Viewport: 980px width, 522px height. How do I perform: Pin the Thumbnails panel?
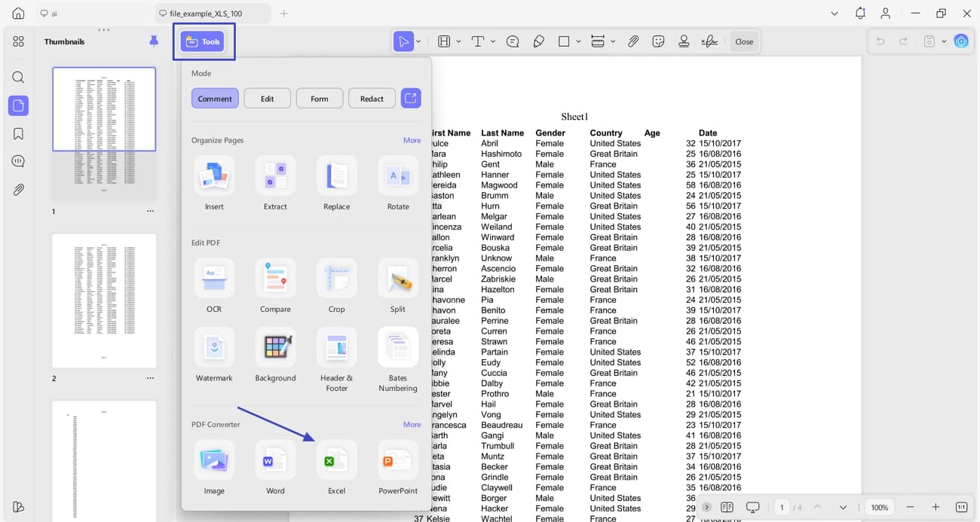pyautogui.click(x=154, y=41)
